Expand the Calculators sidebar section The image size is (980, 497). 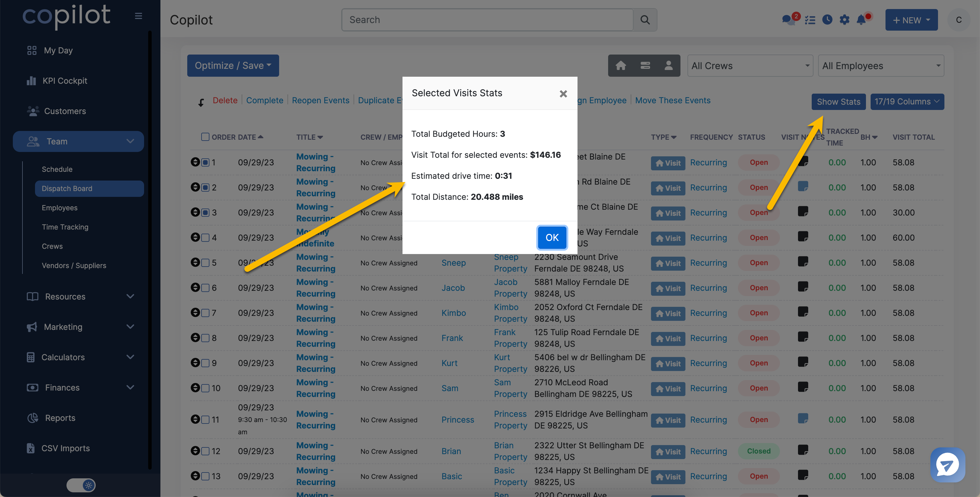pyautogui.click(x=78, y=357)
